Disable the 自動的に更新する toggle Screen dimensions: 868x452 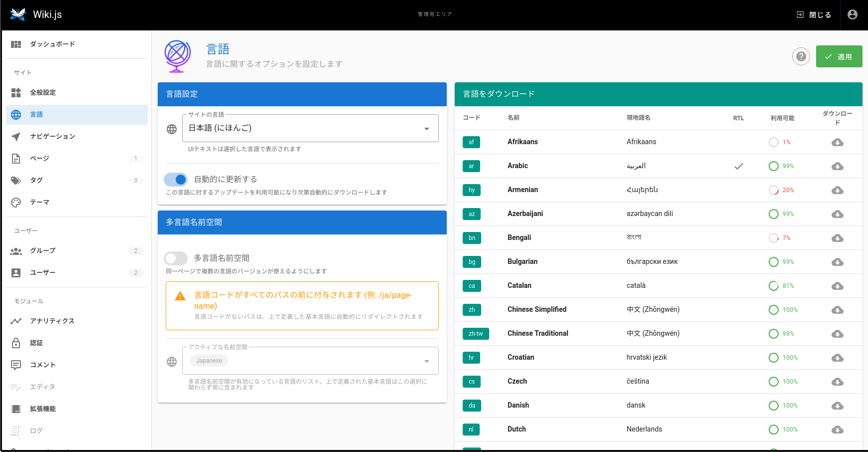176,179
